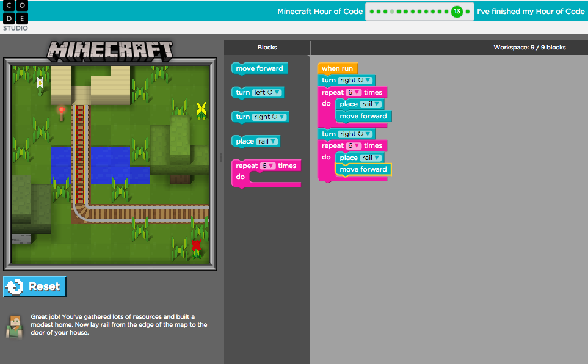The height and width of the screenshot is (364, 588).
Task: Click the Workspace: 9 / 9 blocks counter
Action: [529, 47]
